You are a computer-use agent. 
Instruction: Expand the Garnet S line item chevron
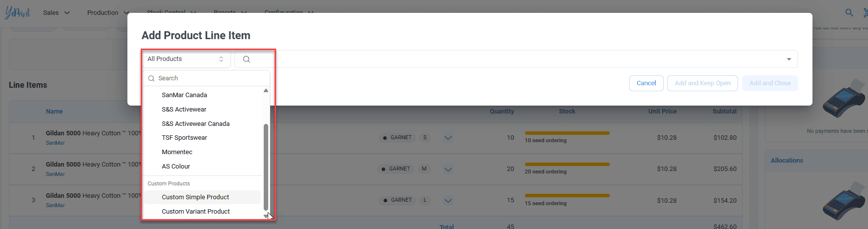pos(448,138)
